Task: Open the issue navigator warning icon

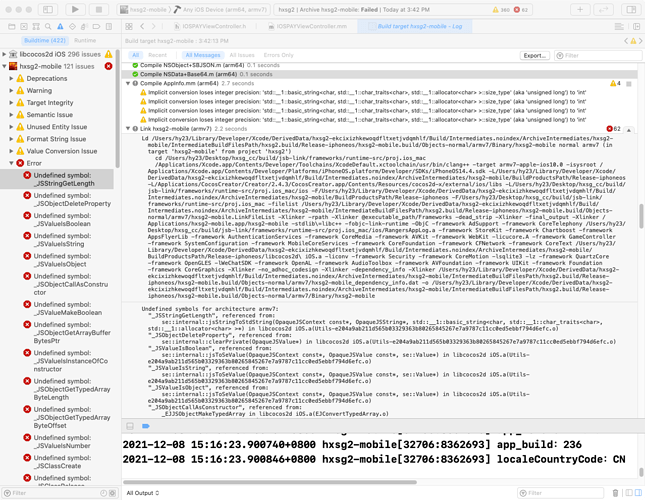Action: [60, 26]
